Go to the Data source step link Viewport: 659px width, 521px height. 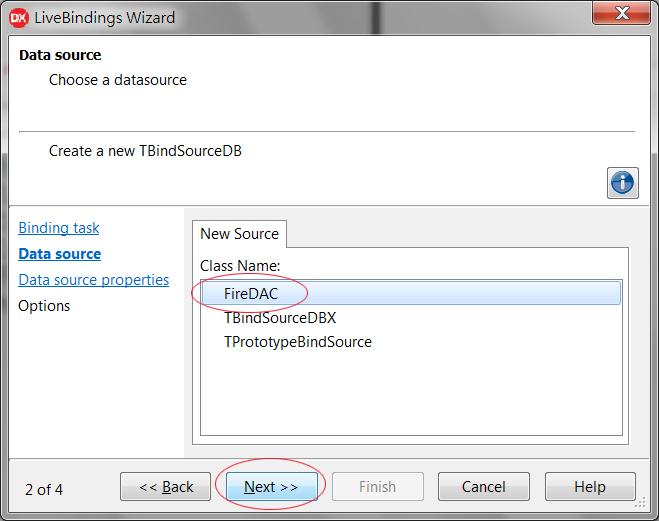pyautogui.click(x=60, y=254)
